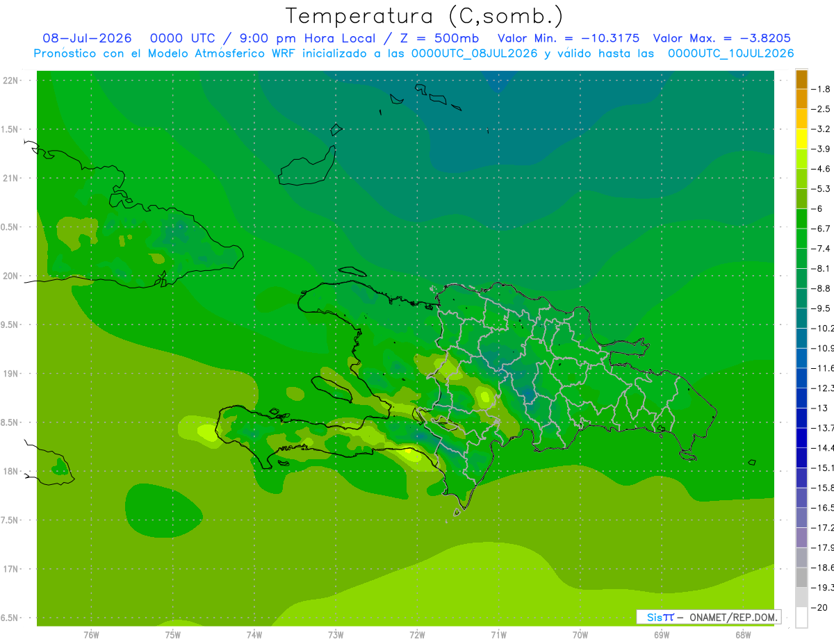Viewport: 834px width, 644px height.
Task: Click the "ONAMET/REP.DOM." credit label
Action: pos(733,617)
